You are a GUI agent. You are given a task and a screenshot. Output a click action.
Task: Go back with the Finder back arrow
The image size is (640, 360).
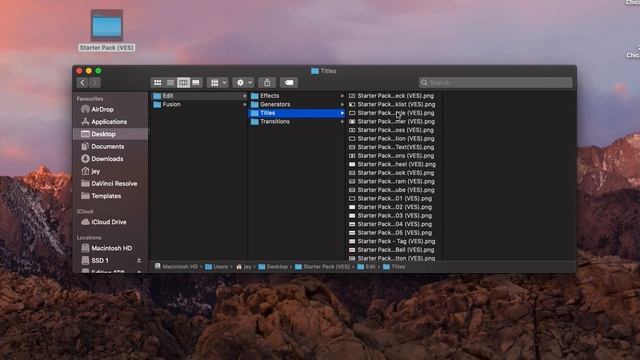(82, 83)
